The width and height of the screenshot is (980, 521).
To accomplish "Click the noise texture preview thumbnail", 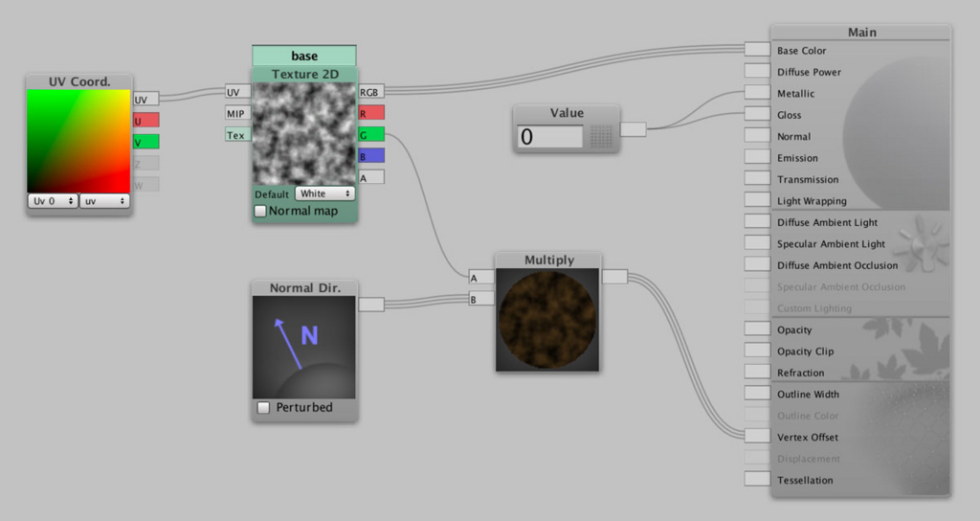I will click(x=304, y=134).
